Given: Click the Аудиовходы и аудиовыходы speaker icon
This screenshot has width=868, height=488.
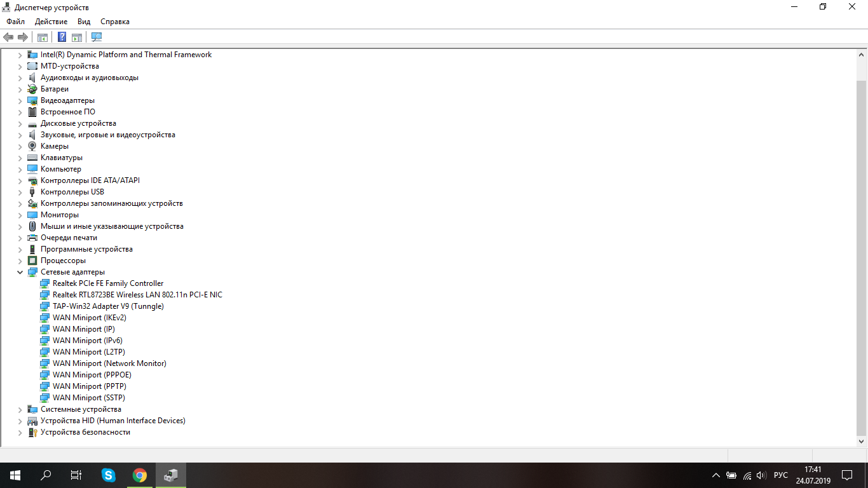Looking at the screenshot, I should click(x=32, y=78).
